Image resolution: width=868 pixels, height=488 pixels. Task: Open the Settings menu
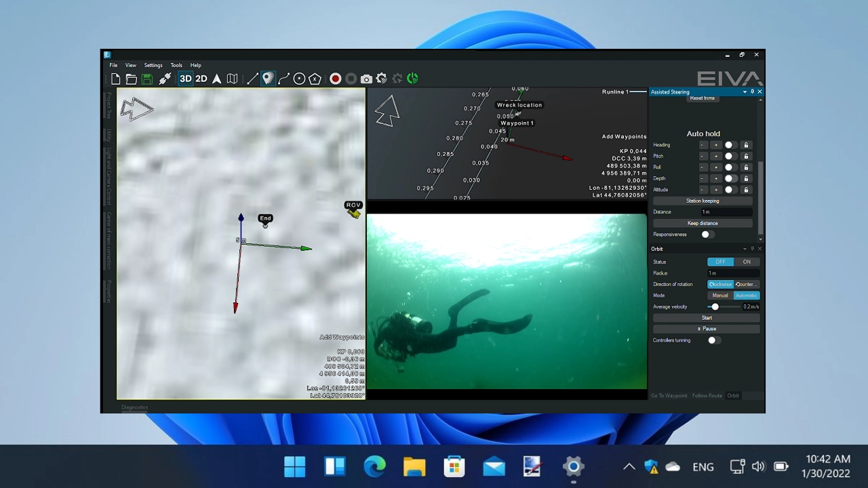click(153, 65)
